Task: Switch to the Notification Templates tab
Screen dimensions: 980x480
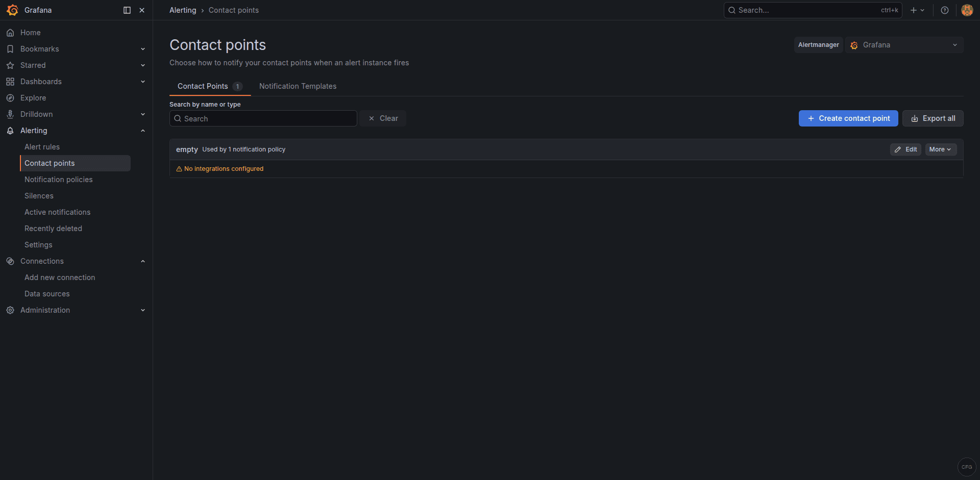Action: click(x=298, y=86)
